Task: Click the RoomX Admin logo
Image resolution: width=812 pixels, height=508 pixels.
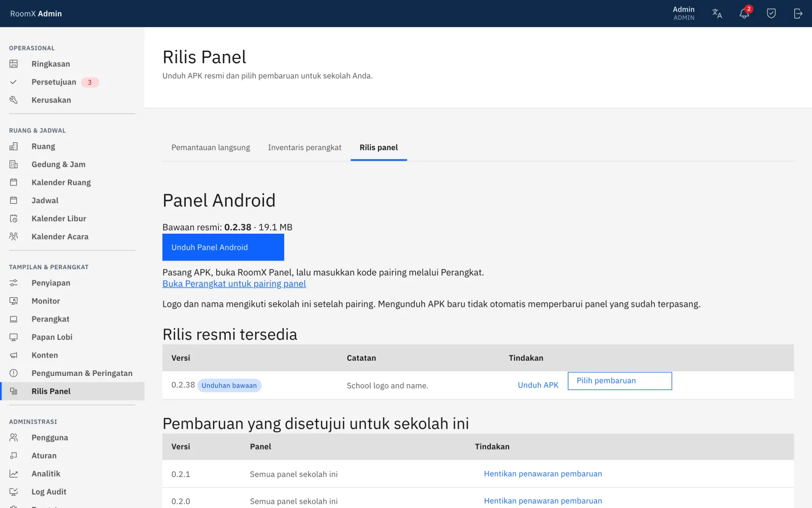Action: (x=36, y=14)
